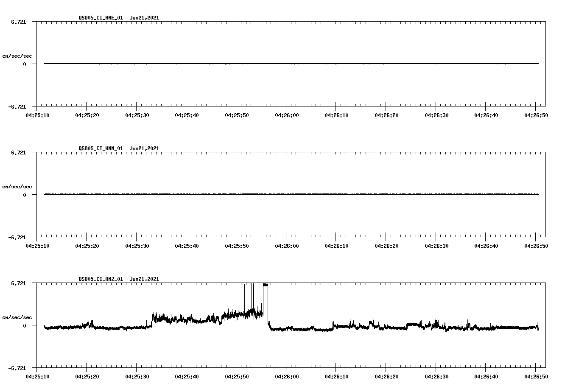Screen dimensions: 576x392
Task: Click the 04:25:30 time label under HNZ plot
Action: (137, 376)
